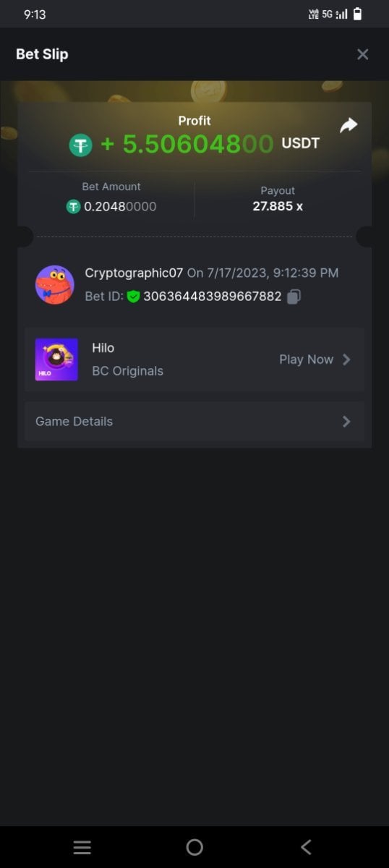Close the Bet Slip panel

[x=363, y=54]
